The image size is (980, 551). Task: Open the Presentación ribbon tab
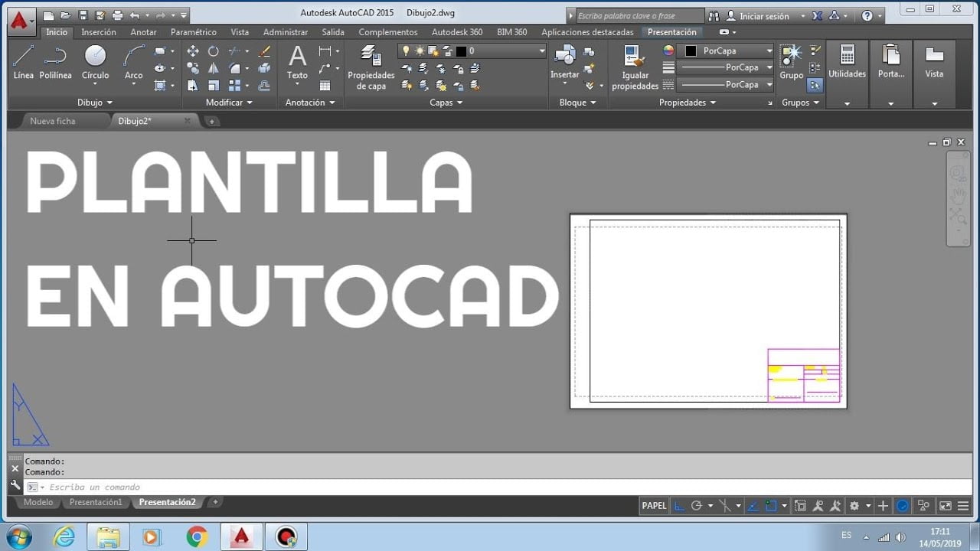point(672,32)
